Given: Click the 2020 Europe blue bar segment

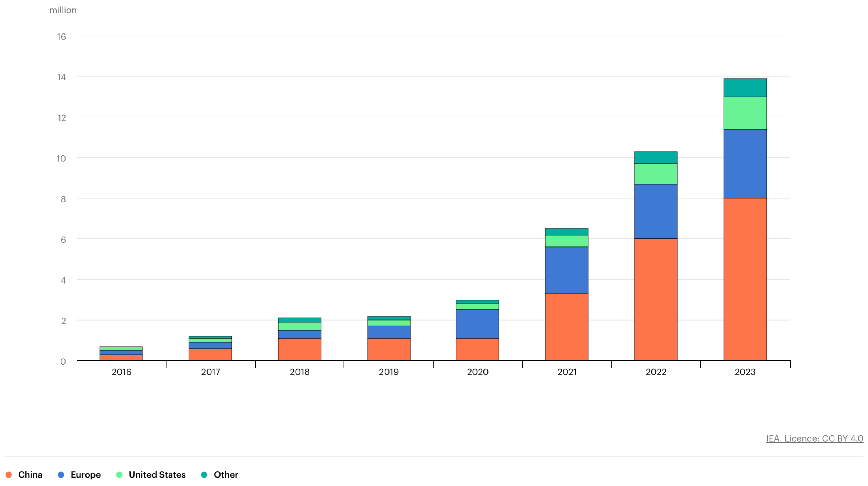Looking at the screenshot, I should (x=477, y=324).
